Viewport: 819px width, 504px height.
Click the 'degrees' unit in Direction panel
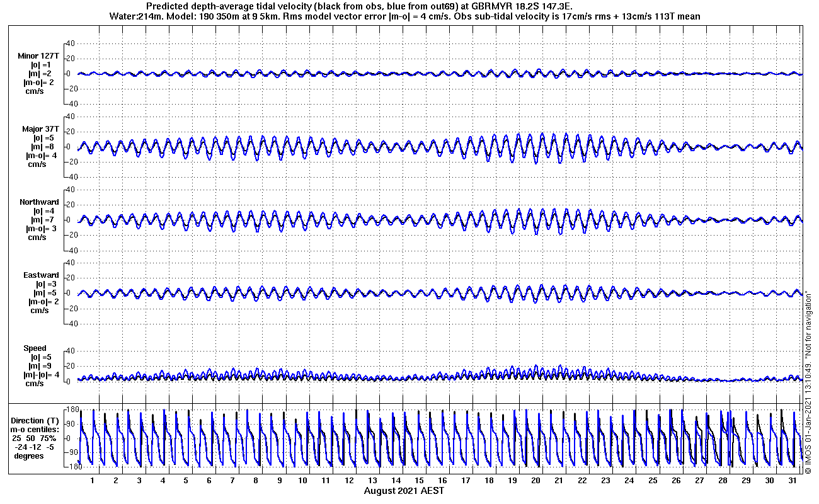29,456
